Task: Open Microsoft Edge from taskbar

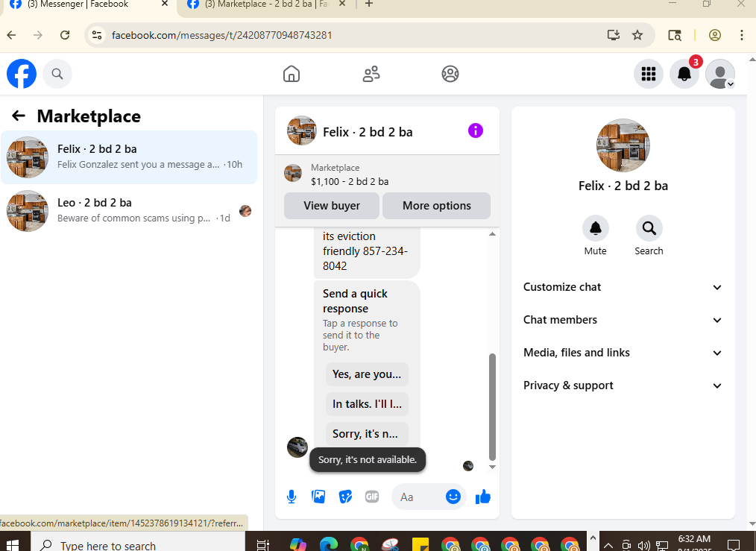Action: click(328, 545)
